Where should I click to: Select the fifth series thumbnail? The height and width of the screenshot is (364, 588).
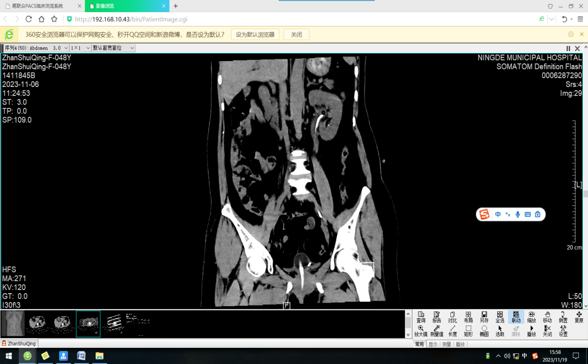(113, 324)
